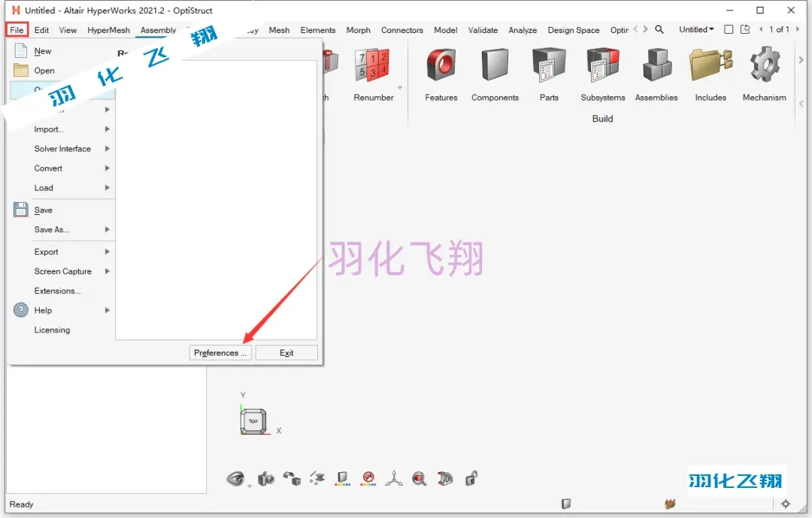Expand the Import submenu arrow
The width and height of the screenshot is (812, 518).
[x=108, y=129]
